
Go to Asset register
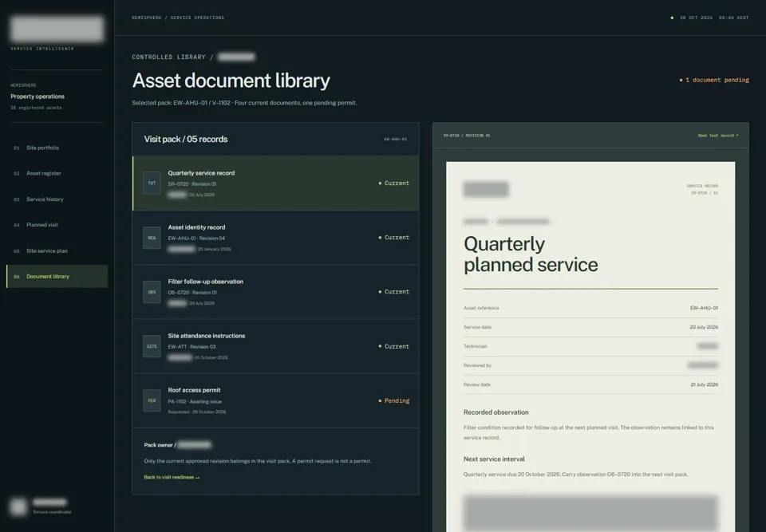coord(57,173)
